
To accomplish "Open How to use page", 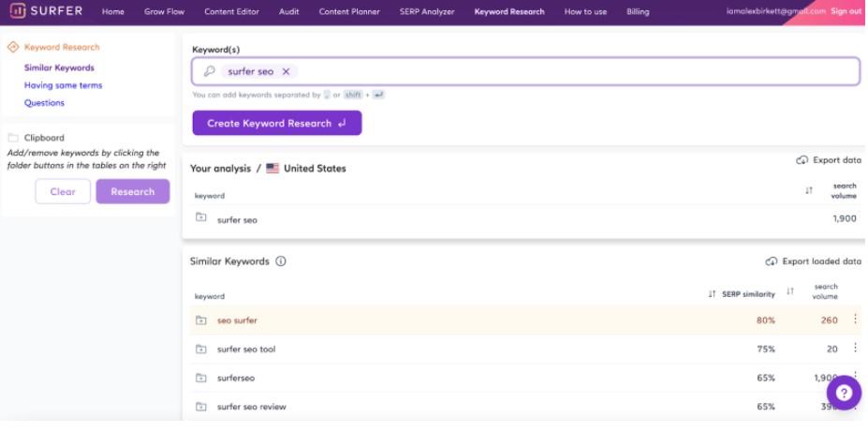I will [x=585, y=11].
